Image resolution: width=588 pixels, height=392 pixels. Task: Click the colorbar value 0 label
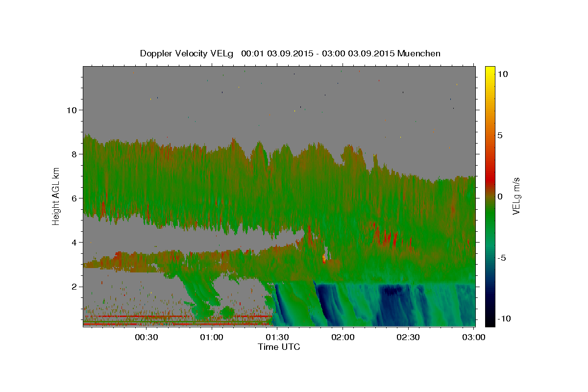[500, 196]
